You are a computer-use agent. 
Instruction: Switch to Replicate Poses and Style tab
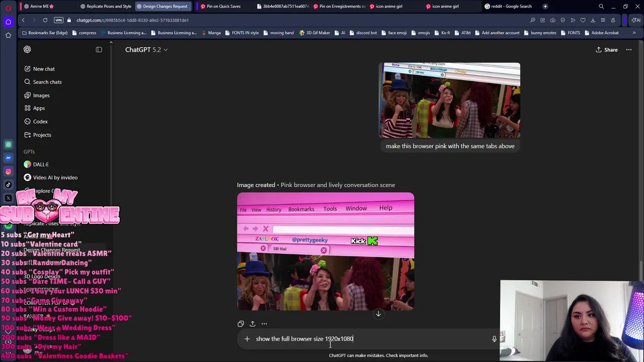[x=106, y=7]
